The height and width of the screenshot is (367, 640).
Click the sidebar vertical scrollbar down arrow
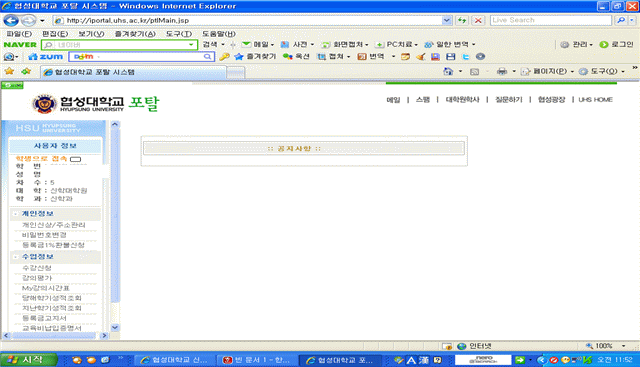115,327
